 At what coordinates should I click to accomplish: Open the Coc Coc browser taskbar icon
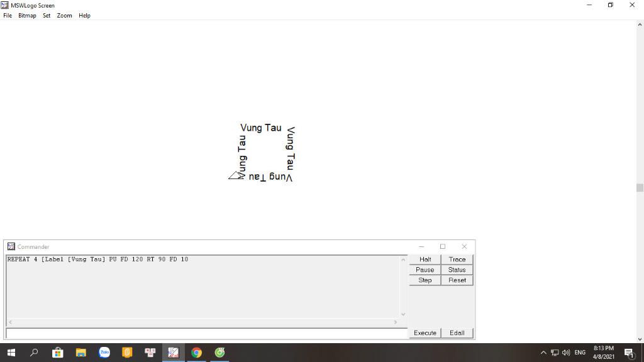[x=219, y=353]
